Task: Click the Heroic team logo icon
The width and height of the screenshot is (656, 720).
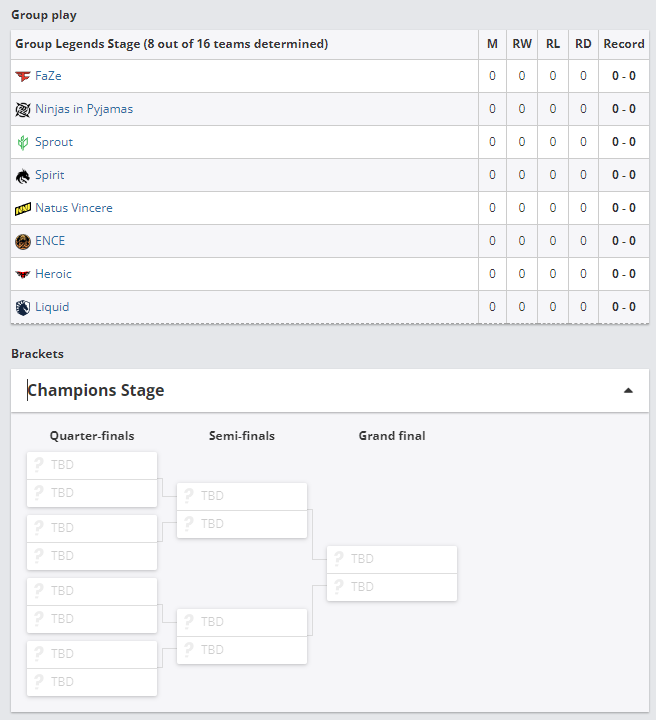Action: [x=23, y=274]
